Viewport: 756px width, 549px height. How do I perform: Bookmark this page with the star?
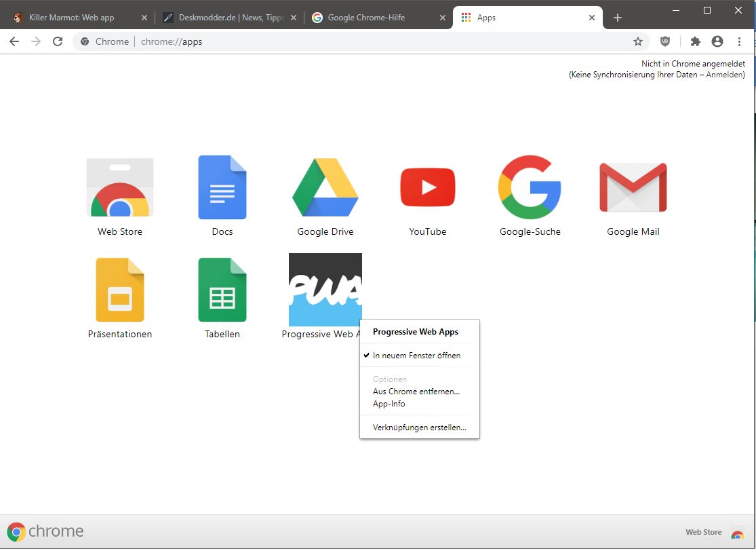[638, 41]
